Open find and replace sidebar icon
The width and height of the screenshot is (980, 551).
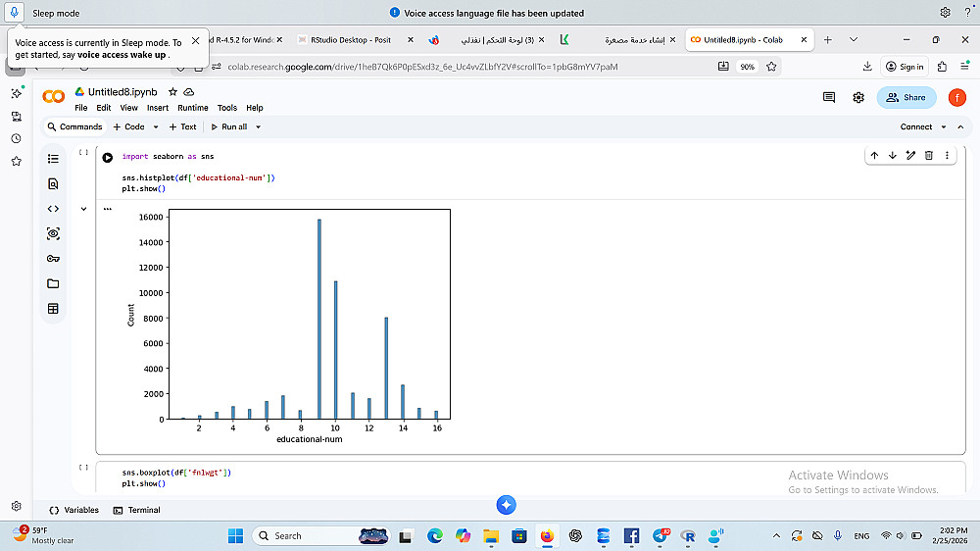[53, 184]
